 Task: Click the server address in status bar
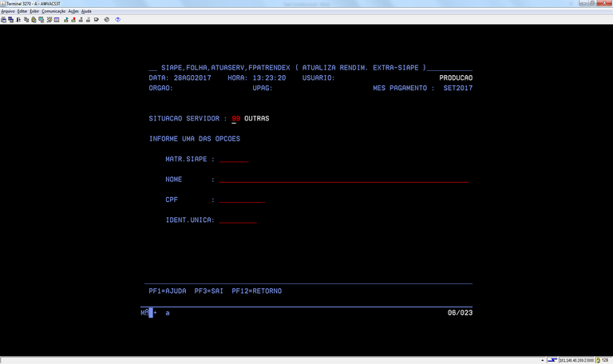576,360
